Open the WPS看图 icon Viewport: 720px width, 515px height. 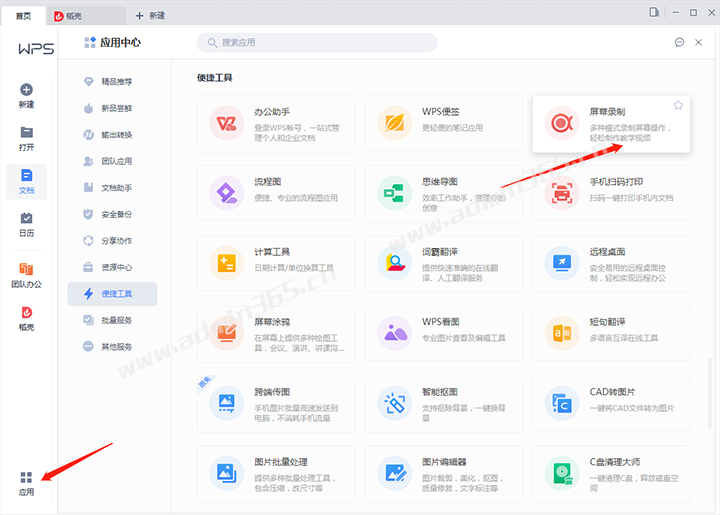[394, 333]
